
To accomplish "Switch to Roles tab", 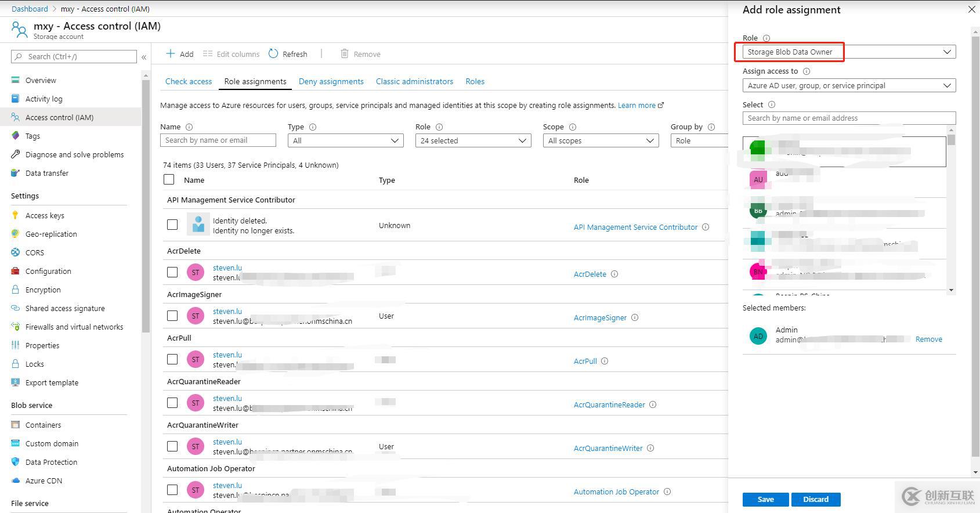I will tap(475, 81).
